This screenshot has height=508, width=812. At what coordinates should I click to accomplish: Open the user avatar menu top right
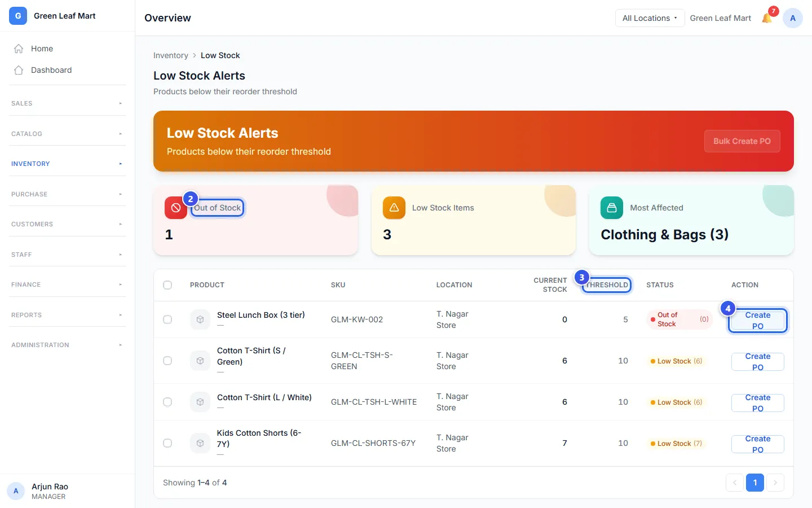tap(793, 18)
